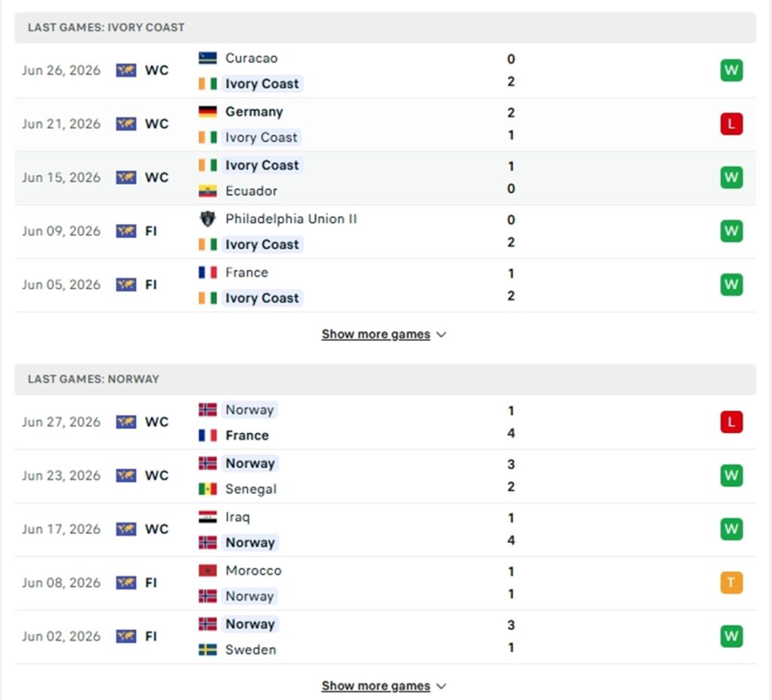Open the Curacao team link

click(x=251, y=58)
